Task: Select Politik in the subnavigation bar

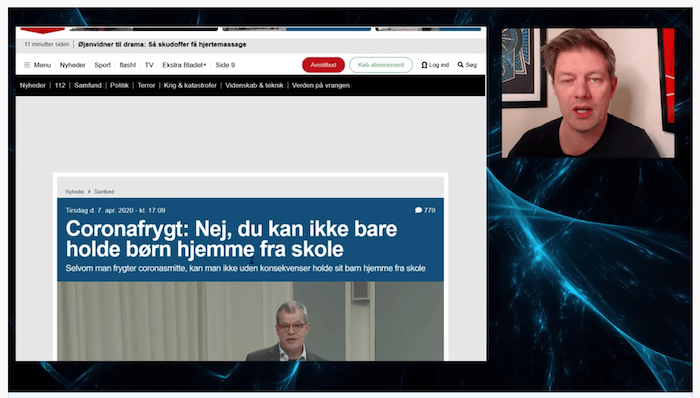Action: (x=119, y=85)
